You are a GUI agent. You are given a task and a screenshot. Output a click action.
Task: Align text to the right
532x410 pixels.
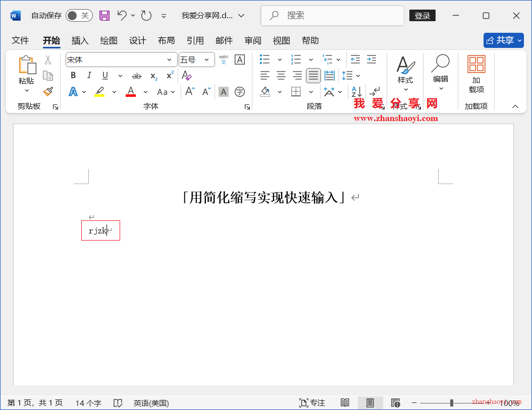point(297,75)
